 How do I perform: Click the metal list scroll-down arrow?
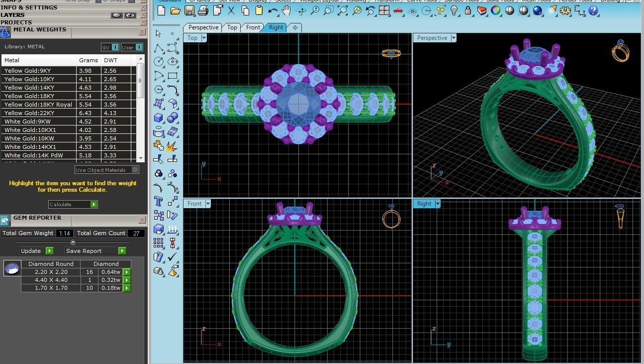coord(141,158)
